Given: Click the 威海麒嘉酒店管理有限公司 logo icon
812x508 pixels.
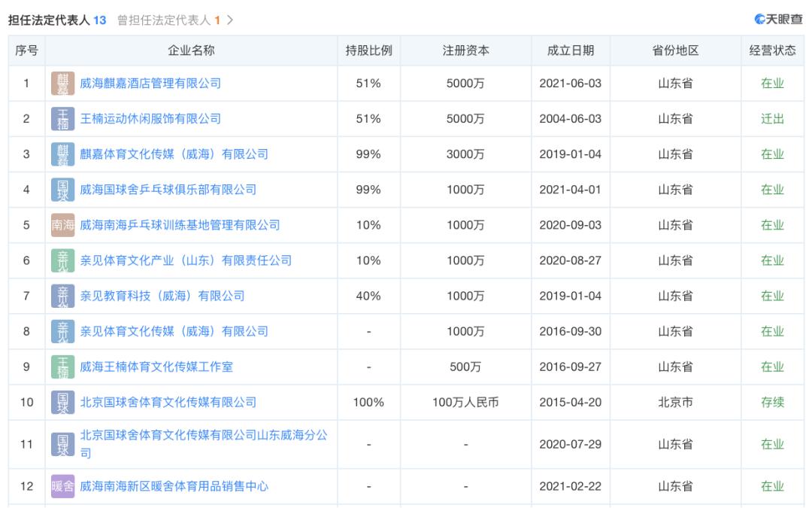Looking at the screenshot, I should click(x=63, y=84).
